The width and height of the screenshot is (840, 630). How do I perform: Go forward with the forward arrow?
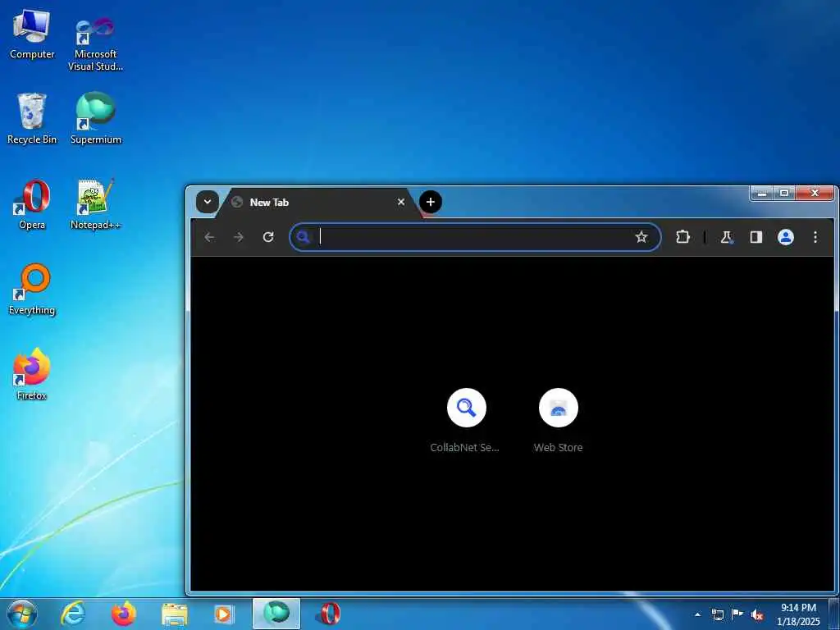239,237
